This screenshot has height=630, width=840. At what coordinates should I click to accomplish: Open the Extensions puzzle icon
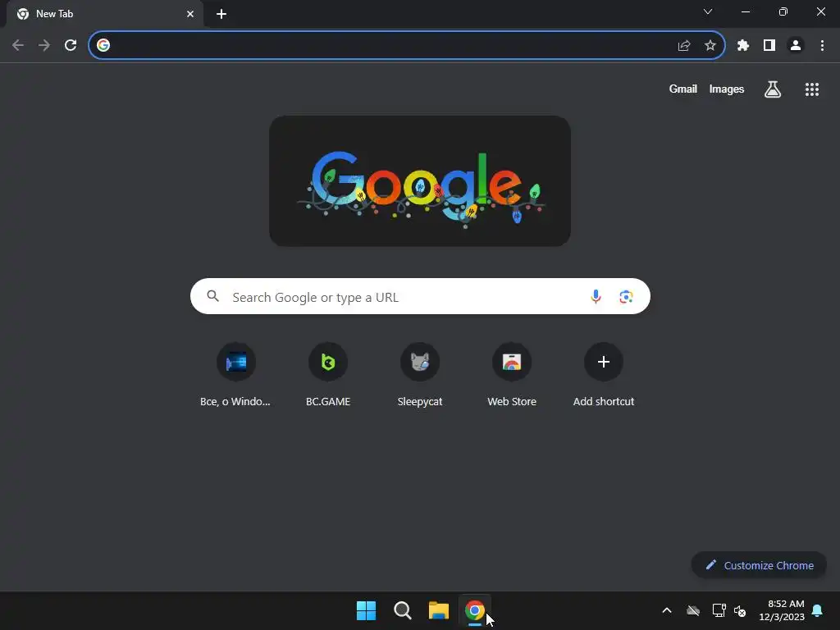[743, 46]
